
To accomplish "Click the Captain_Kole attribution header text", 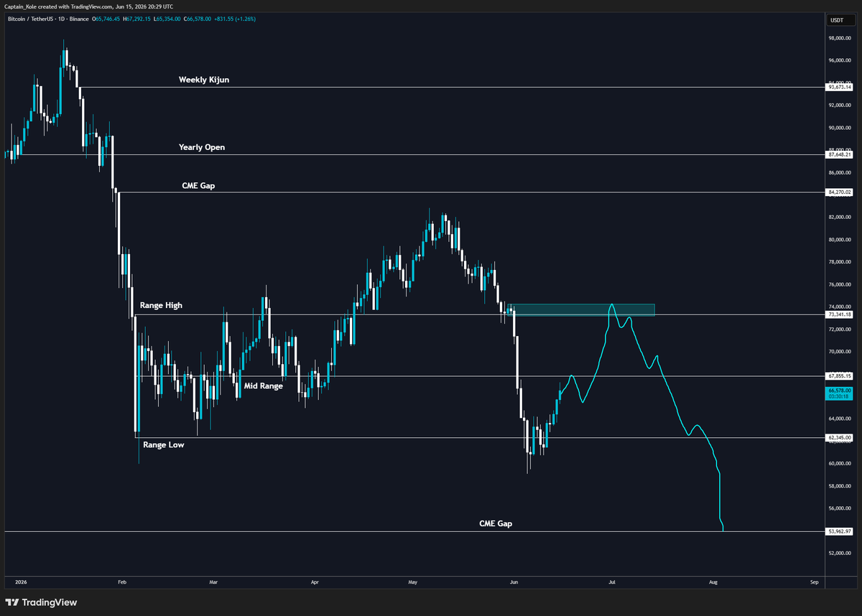I will click(89, 6).
